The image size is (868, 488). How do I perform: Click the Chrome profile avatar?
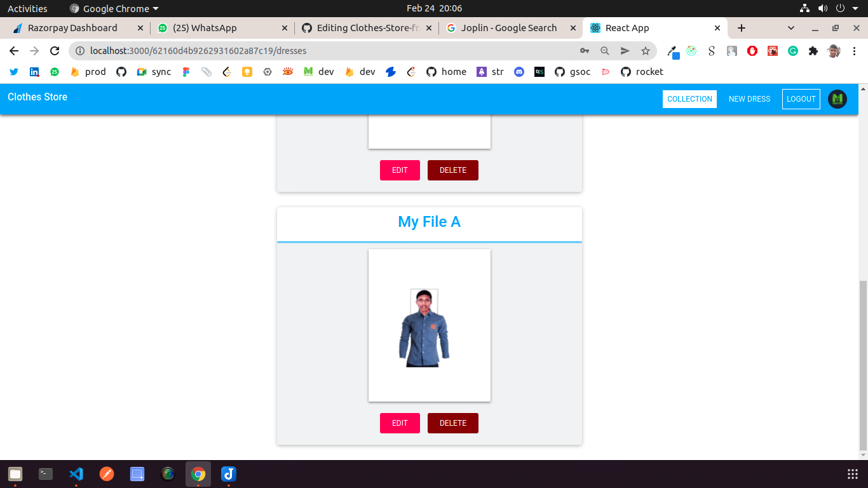(x=834, y=51)
